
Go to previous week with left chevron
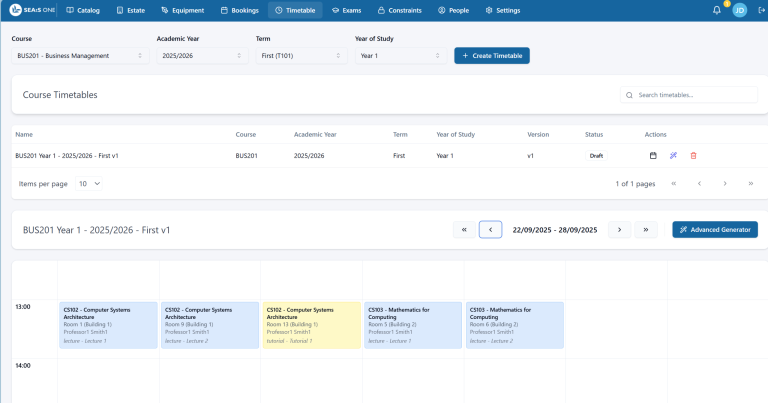(490, 230)
